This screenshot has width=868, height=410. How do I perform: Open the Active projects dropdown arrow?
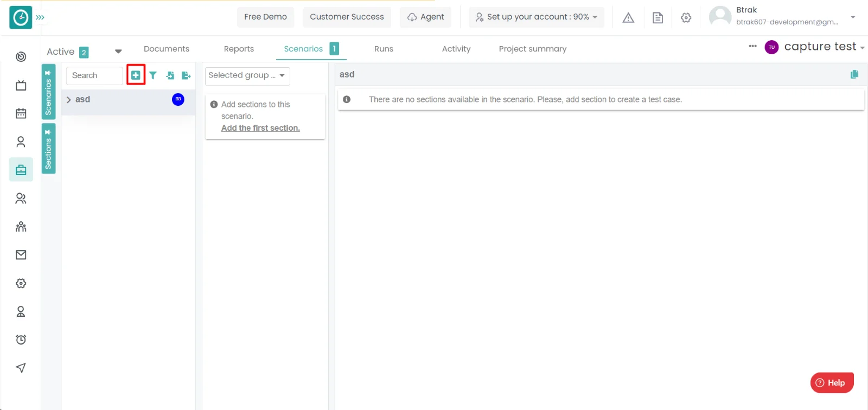click(x=118, y=52)
